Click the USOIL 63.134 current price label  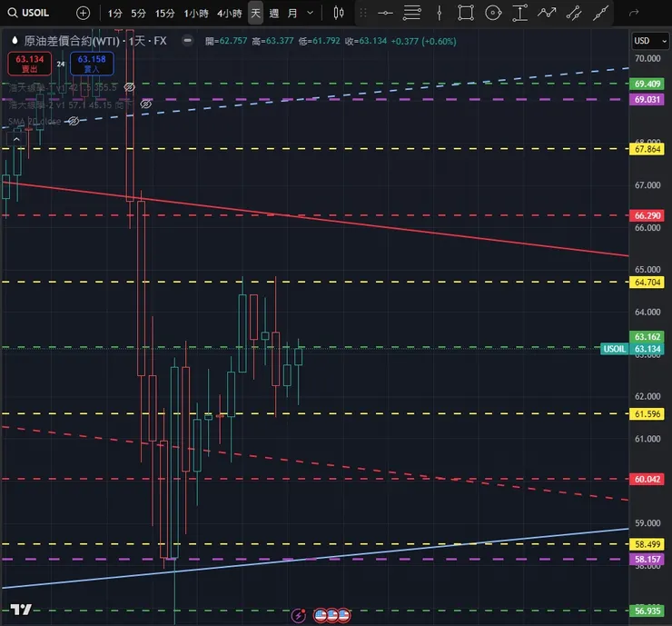coord(632,349)
